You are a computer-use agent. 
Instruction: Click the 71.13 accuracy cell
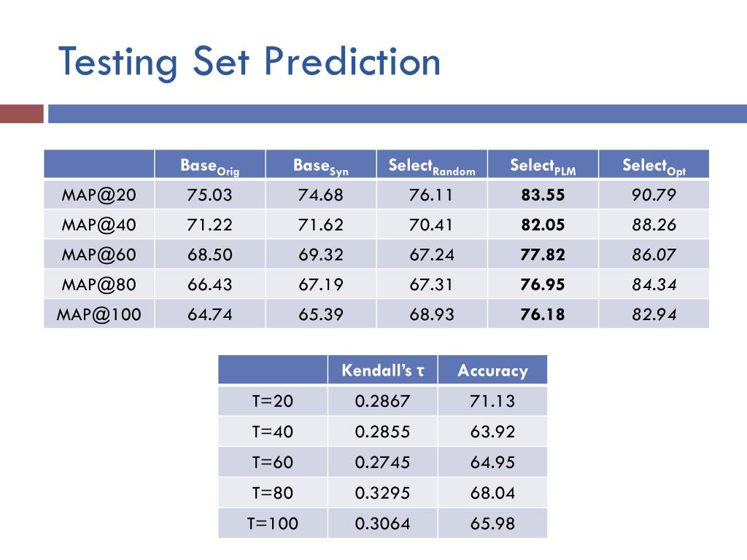(492, 400)
